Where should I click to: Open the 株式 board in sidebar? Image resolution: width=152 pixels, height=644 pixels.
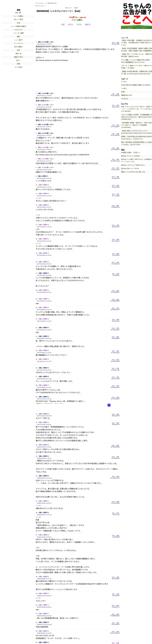tap(18, 50)
